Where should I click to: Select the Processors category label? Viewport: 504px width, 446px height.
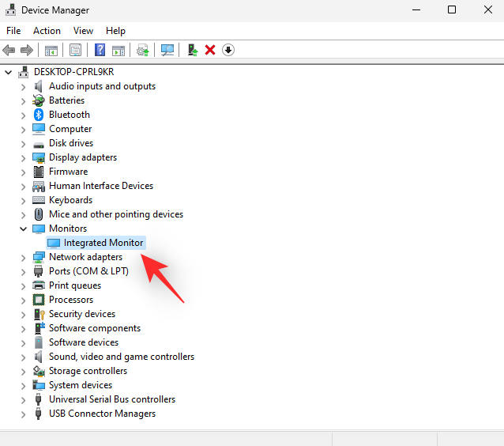(x=71, y=300)
